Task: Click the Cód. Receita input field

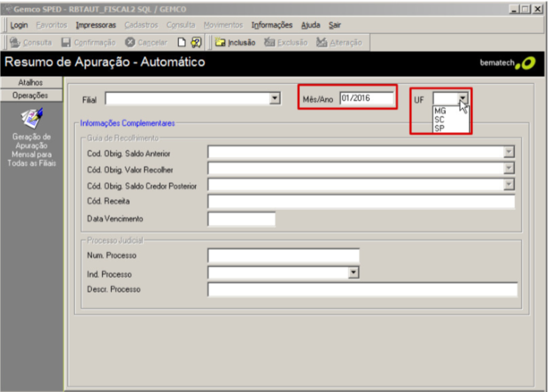Action: pyautogui.click(x=361, y=201)
